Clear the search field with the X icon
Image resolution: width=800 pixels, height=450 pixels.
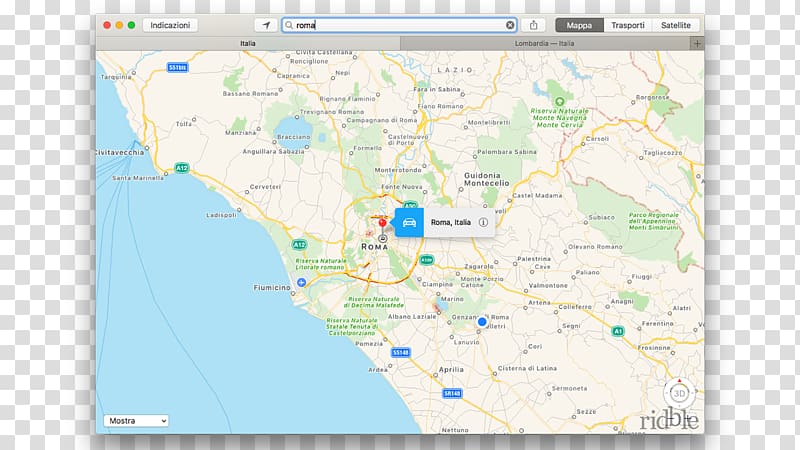pos(510,25)
